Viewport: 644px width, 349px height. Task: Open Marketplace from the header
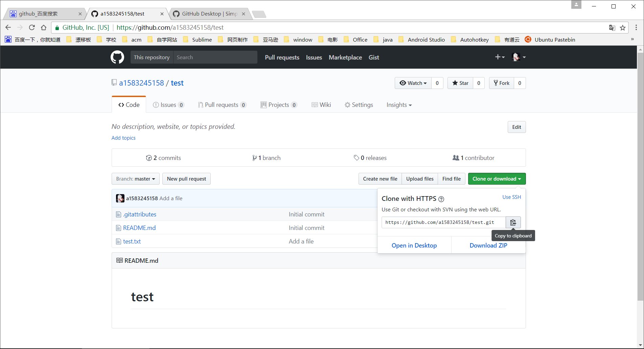click(345, 57)
